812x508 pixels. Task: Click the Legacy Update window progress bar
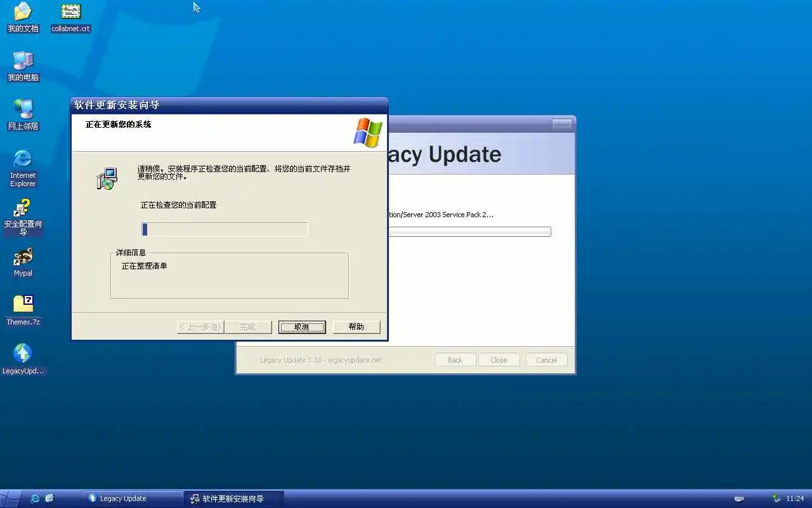click(469, 232)
